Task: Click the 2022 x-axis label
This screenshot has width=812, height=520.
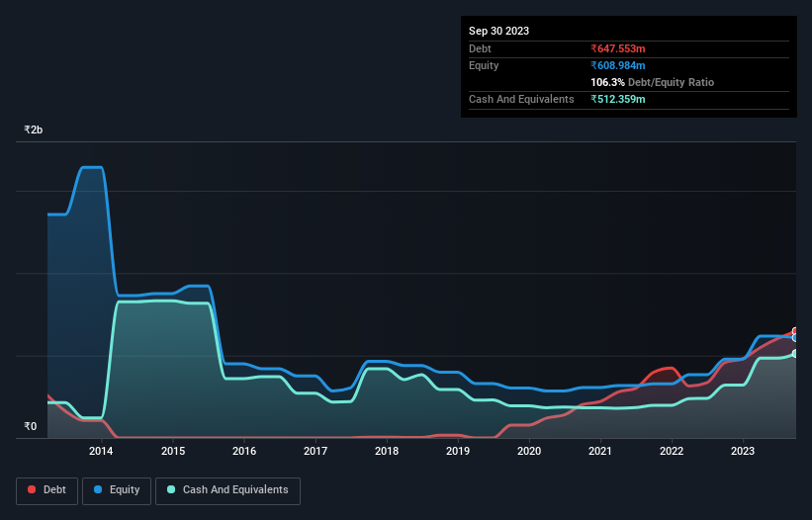Action: pyautogui.click(x=672, y=451)
